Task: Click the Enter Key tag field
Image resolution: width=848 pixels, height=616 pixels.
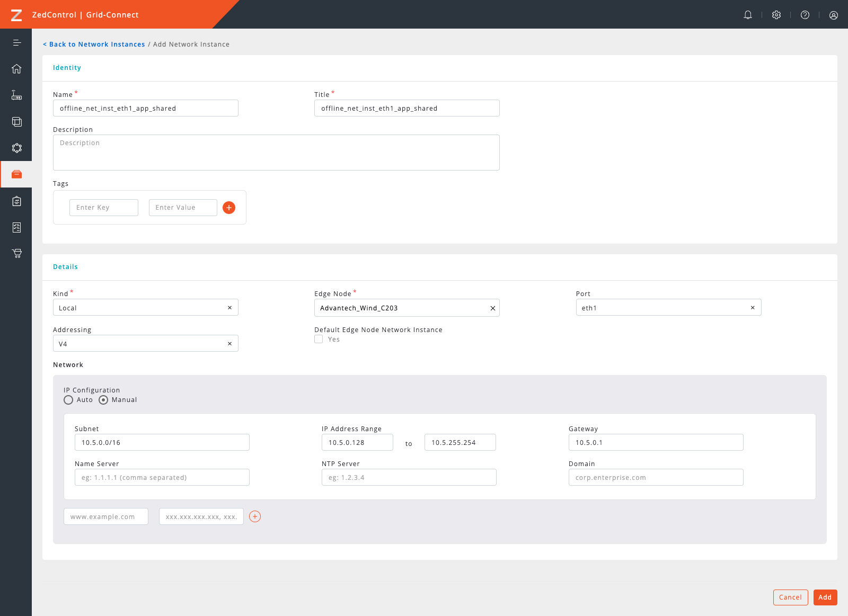Action: pos(104,208)
